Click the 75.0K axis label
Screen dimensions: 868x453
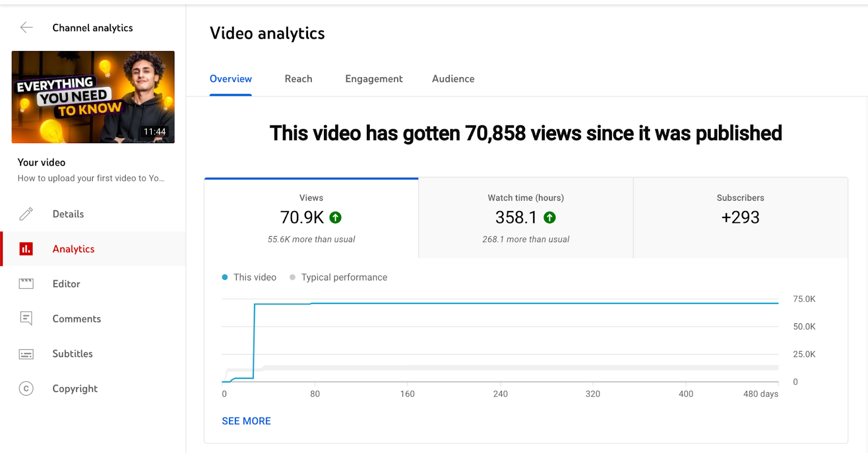coord(804,299)
